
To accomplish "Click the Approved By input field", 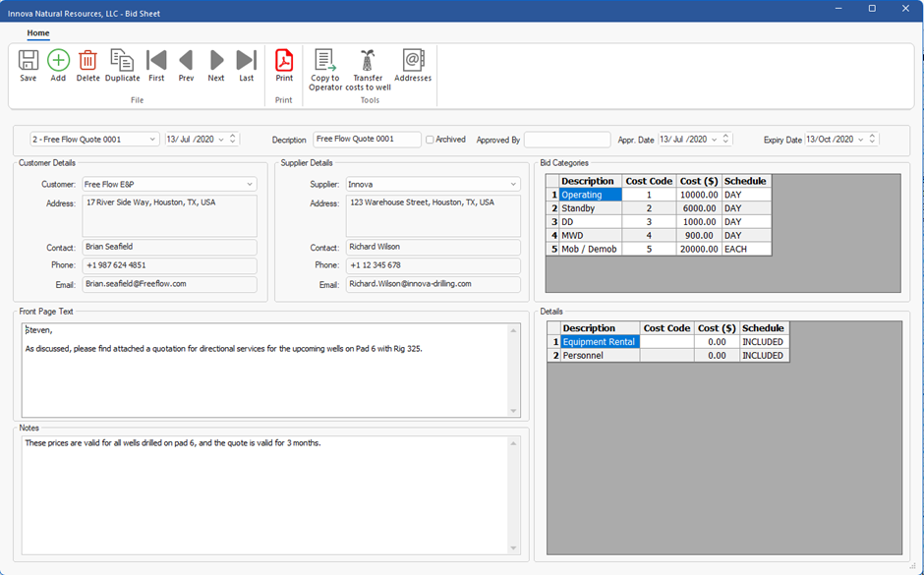I will [567, 140].
